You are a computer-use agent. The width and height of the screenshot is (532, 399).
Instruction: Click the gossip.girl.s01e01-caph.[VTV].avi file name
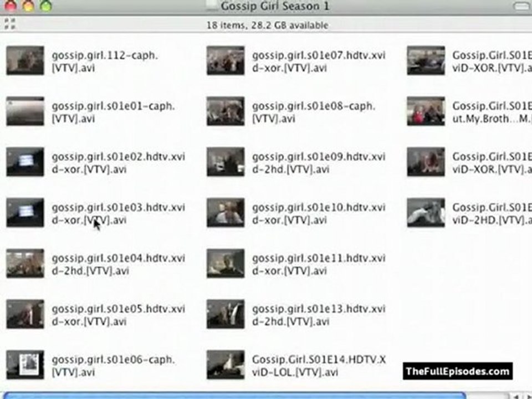[x=113, y=112]
